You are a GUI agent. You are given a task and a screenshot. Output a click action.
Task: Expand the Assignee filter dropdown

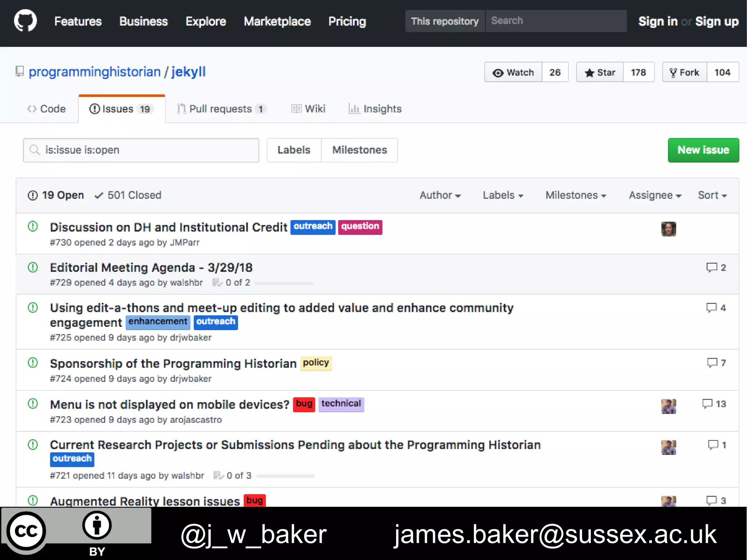tap(655, 195)
